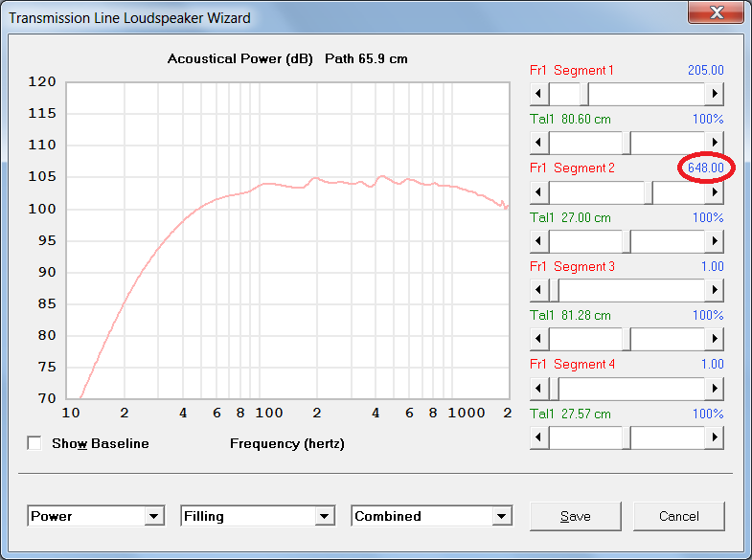The image size is (752, 560).
Task: Cancel the loudspeaker wizard
Action: (x=678, y=516)
